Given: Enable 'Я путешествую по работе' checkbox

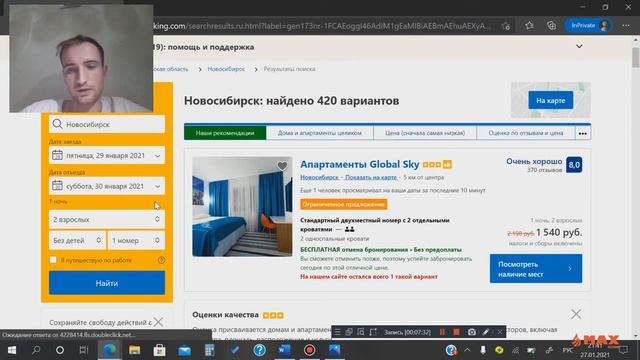Looking at the screenshot, I should 53,260.
